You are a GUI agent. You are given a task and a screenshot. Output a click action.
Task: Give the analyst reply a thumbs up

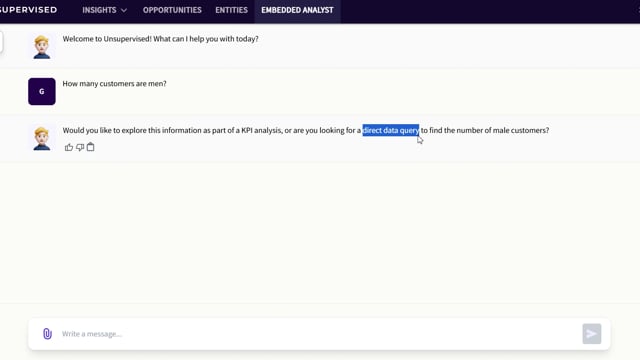(69, 147)
